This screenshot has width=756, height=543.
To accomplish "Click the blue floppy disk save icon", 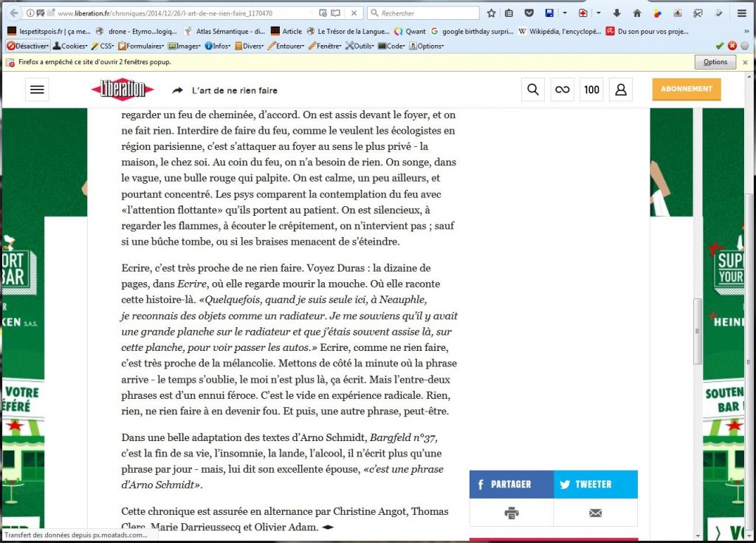I will [549, 13].
